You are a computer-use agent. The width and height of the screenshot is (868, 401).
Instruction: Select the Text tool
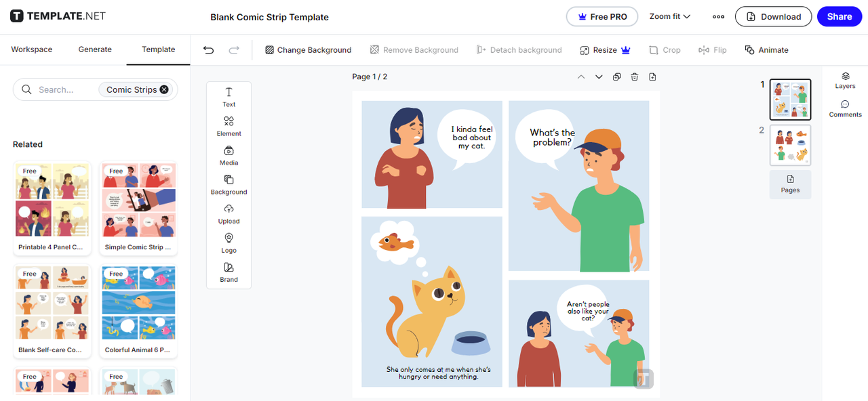(229, 98)
